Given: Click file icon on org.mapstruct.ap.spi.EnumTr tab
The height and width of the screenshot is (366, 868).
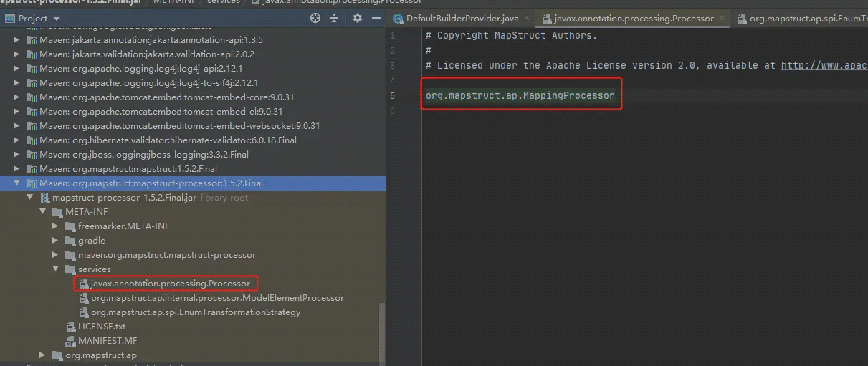Looking at the screenshot, I should coord(743,19).
